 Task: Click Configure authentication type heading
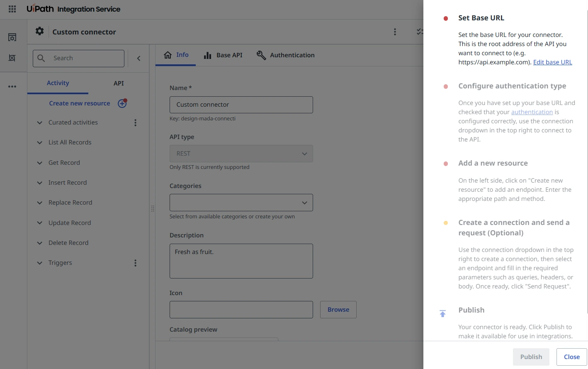pos(512,86)
